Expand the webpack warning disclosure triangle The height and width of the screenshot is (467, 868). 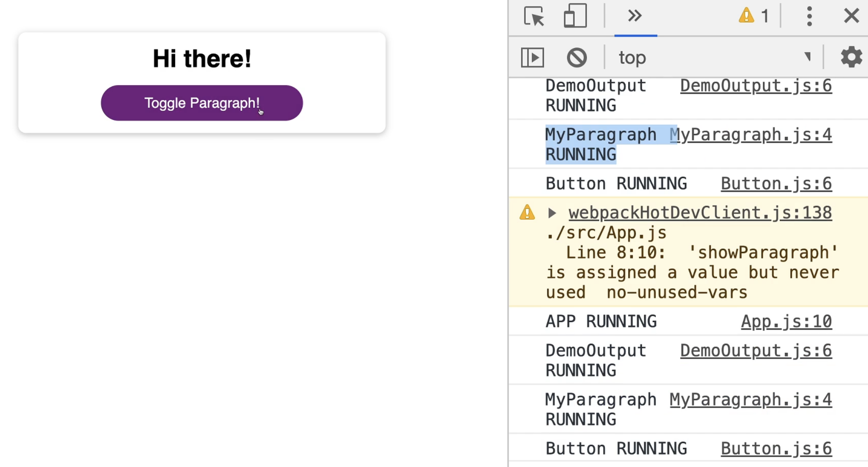click(552, 213)
